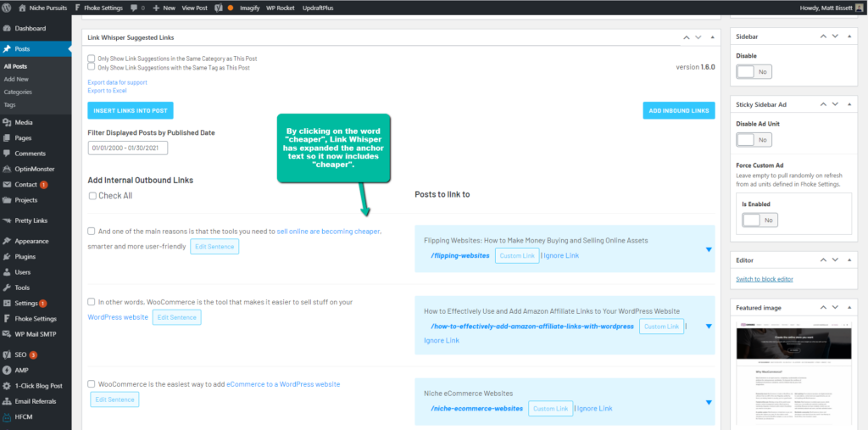Image resolution: width=868 pixels, height=430 pixels.
Task: Toggle the Disable Ad Unit switch
Action: point(754,140)
